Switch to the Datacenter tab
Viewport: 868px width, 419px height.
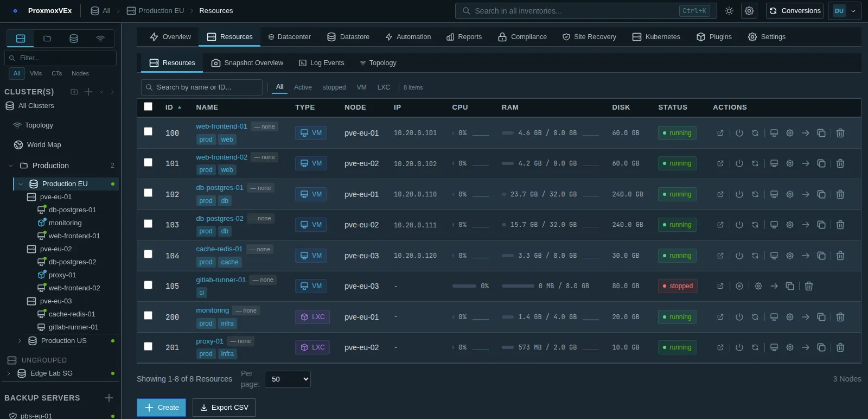[290, 37]
